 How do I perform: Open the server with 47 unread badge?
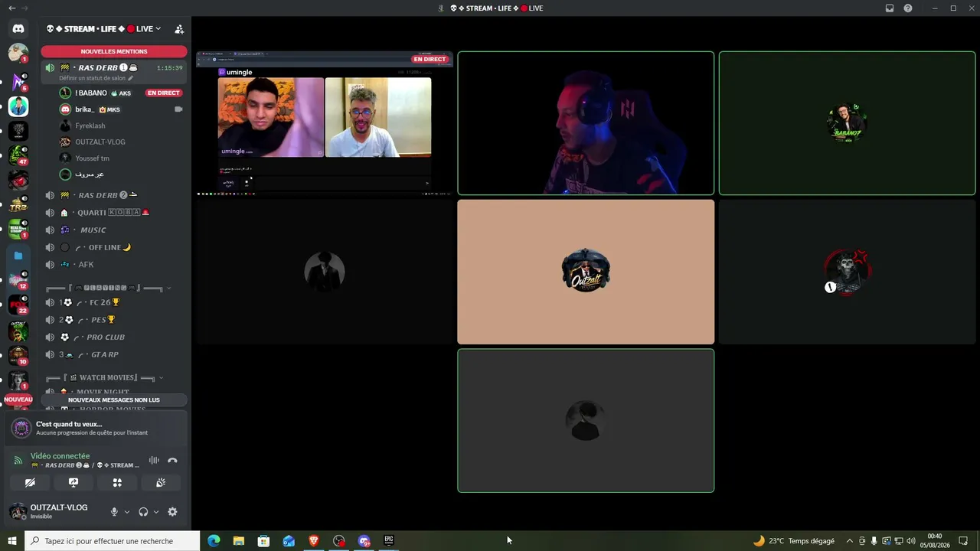tap(18, 155)
